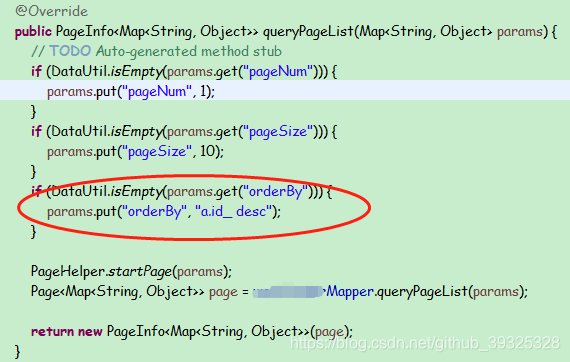570x362 pixels.
Task: Click the return new PageInfo statement
Action: (x=192, y=331)
